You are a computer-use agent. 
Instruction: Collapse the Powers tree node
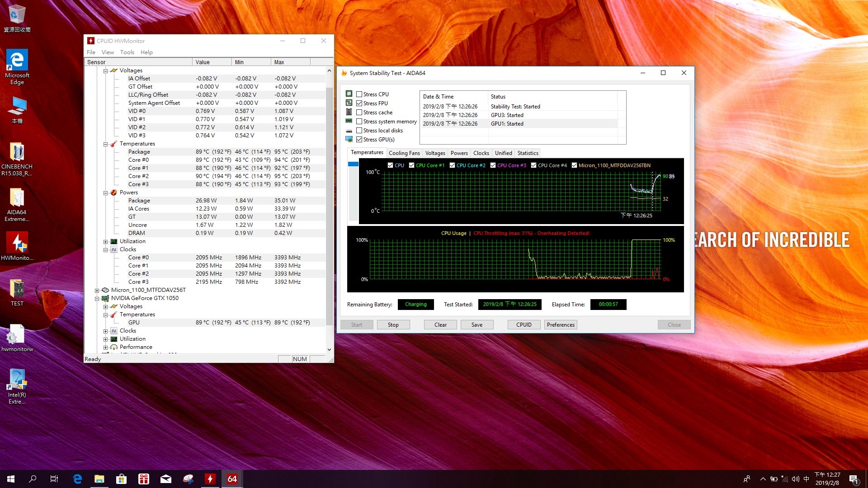click(105, 193)
